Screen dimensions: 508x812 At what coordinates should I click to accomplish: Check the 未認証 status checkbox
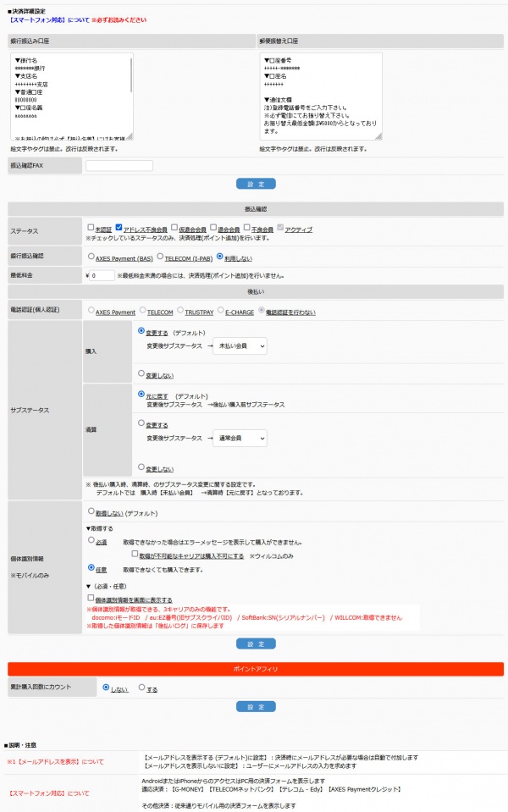coord(91,228)
